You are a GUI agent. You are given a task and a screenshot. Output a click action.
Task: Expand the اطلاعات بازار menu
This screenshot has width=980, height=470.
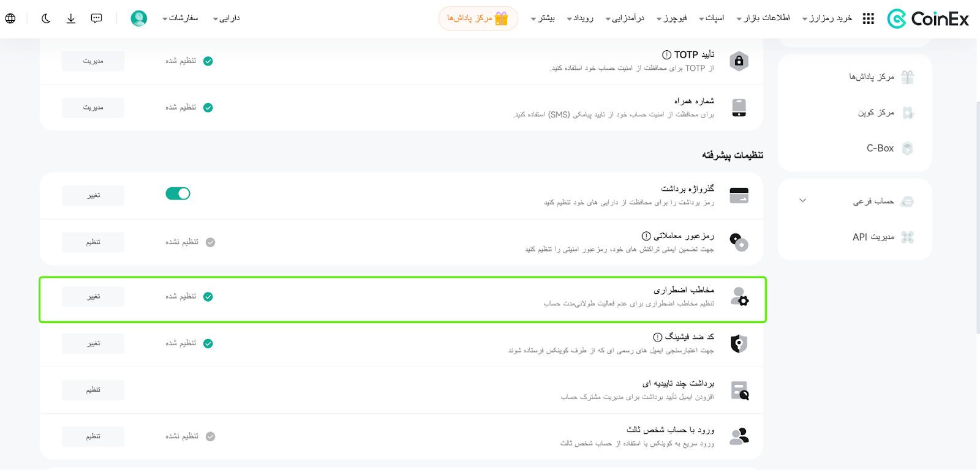click(763, 18)
